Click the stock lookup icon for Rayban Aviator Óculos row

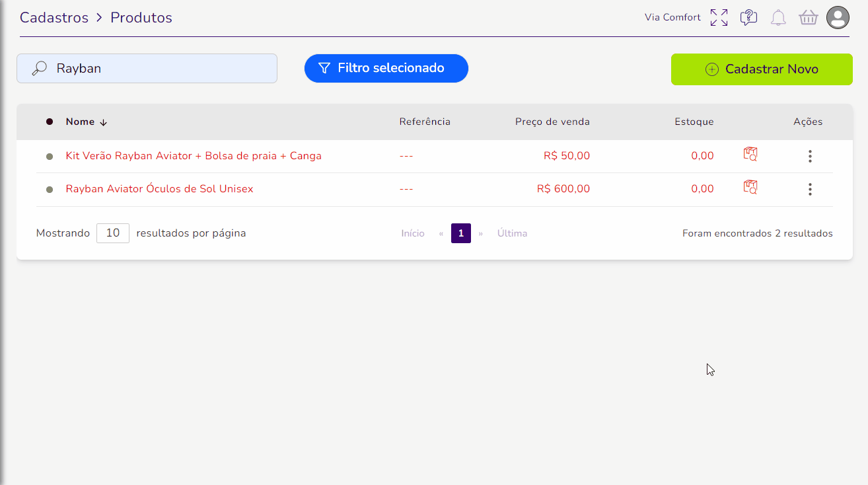[x=750, y=187]
